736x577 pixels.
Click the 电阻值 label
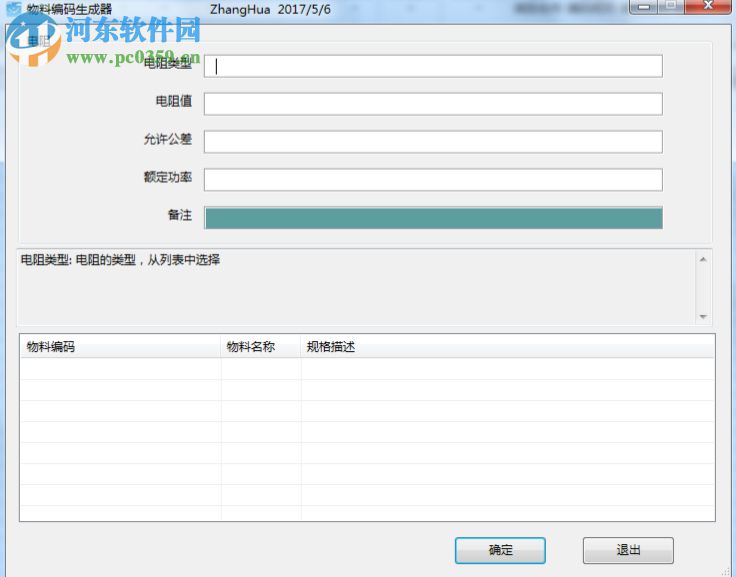[174, 101]
